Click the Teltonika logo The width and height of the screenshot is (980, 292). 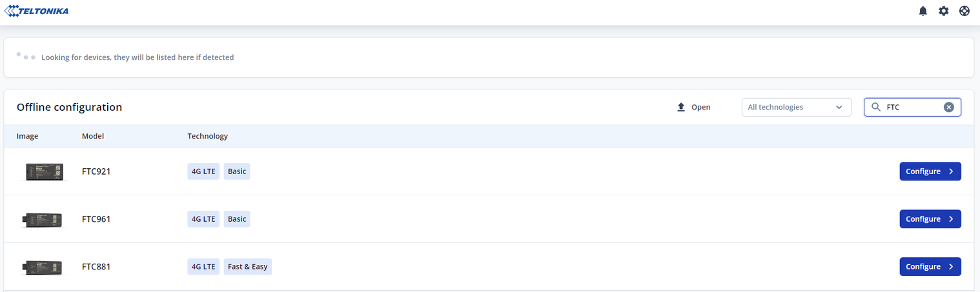(x=37, y=11)
